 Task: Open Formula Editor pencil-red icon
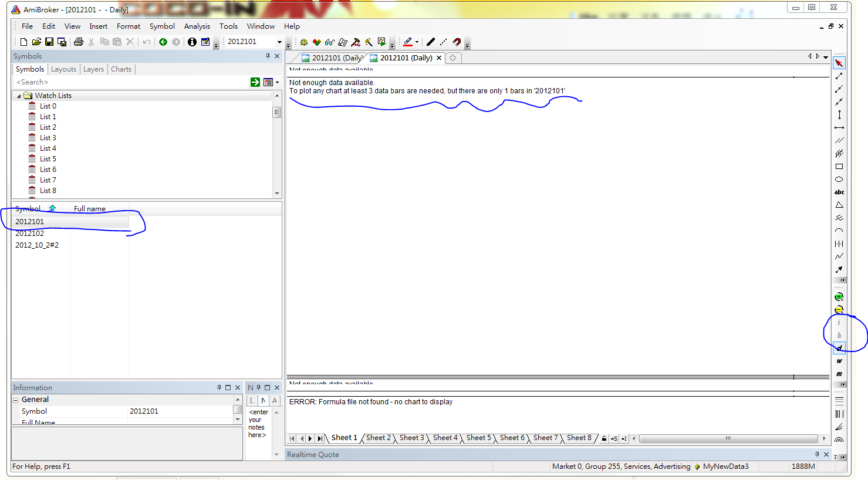point(356,42)
